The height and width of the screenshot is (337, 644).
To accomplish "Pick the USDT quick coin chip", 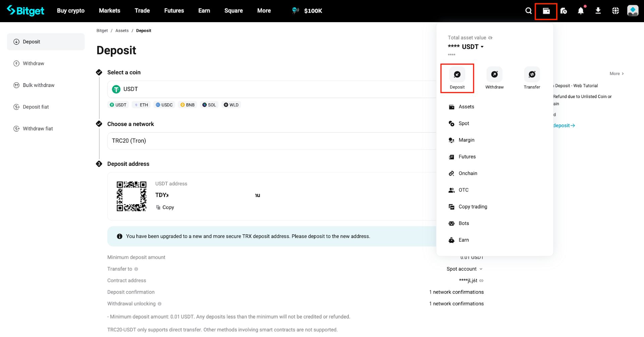I will click(x=118, y=105).
